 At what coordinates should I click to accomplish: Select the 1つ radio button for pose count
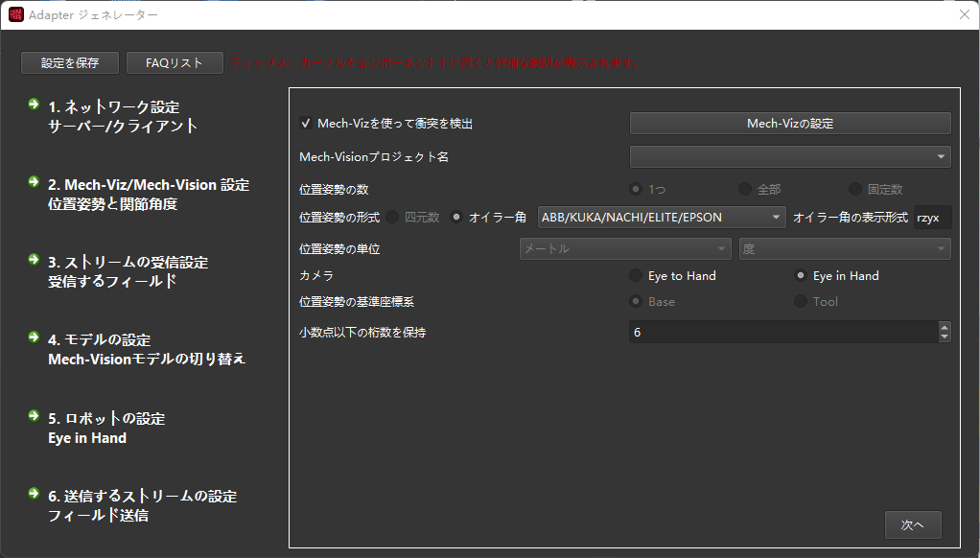[x=637, y=189]
